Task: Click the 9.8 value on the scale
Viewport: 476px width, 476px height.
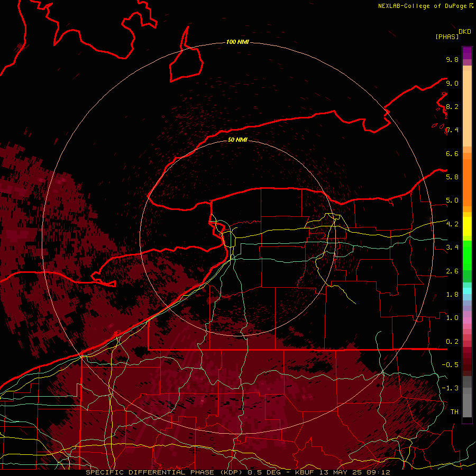Action: tap(452, 59)
